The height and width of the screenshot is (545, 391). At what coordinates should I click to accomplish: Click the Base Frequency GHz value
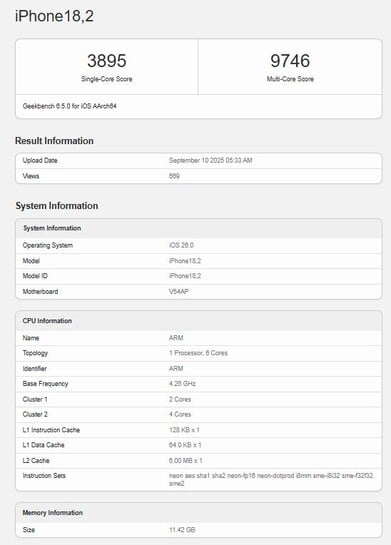(x=182, y=383)
